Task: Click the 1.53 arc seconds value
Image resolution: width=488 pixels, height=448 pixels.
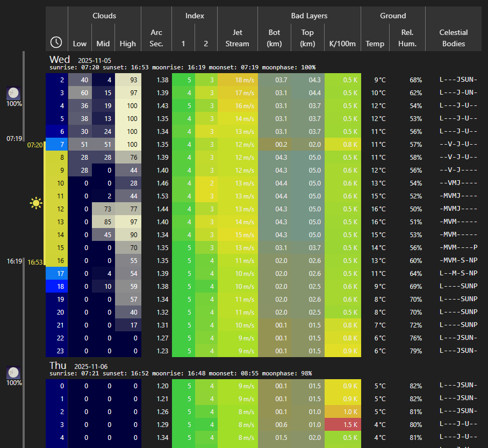Action: click(x=156, y=196)
